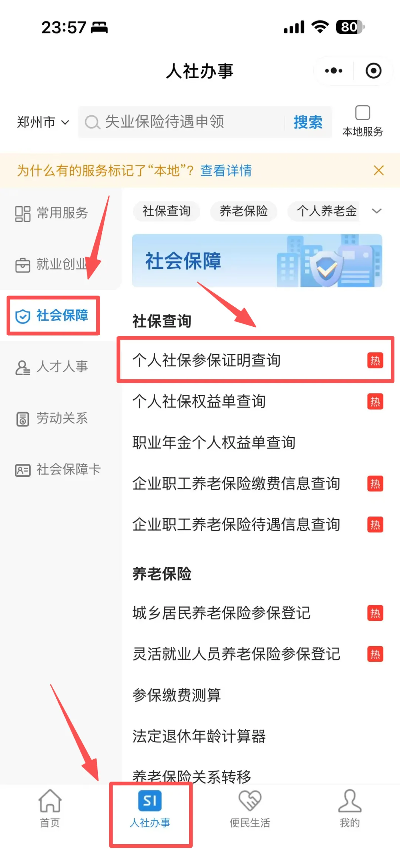This screenshot has width=400, height=868.
Task: Go to 首页 home tab icon
Action: click(50, 801)
